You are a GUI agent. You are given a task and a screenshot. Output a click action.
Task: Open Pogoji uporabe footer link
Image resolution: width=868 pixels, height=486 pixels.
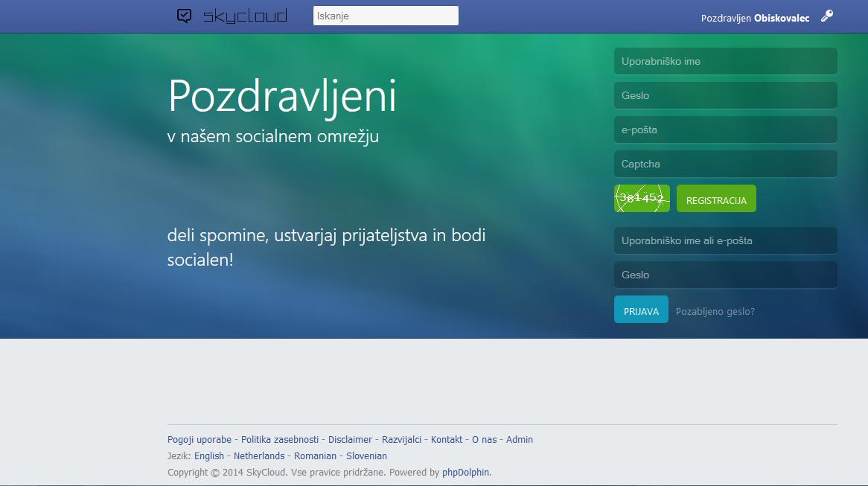(199, 440)
